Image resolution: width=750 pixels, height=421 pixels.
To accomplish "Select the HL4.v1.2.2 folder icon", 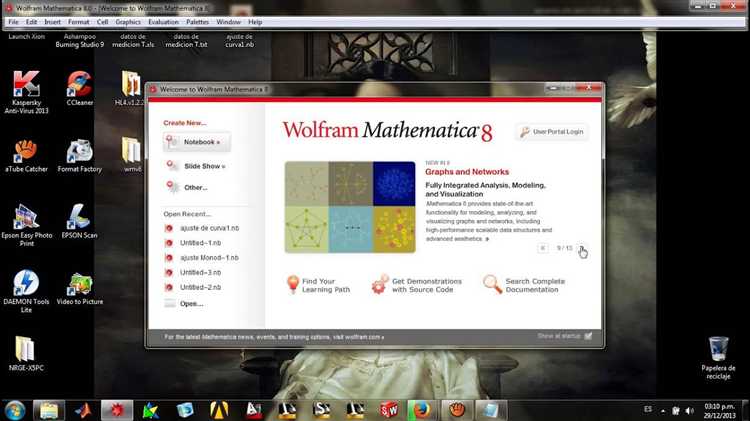I will point(131,88).
